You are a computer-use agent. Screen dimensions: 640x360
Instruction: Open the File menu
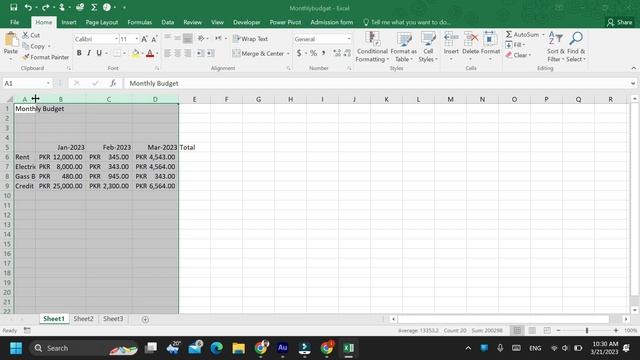(x=15, y=22)
